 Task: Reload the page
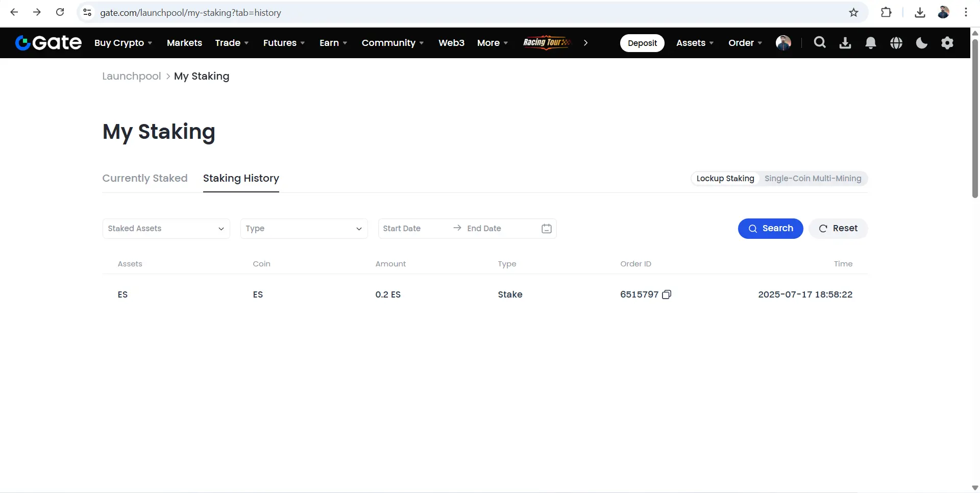click(60, 12)
